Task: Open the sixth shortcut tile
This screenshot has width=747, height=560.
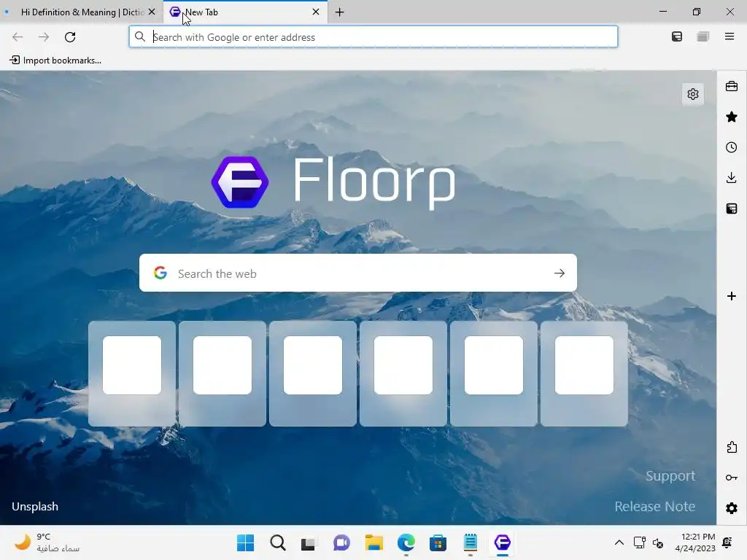Action: [x=584, y=373]
